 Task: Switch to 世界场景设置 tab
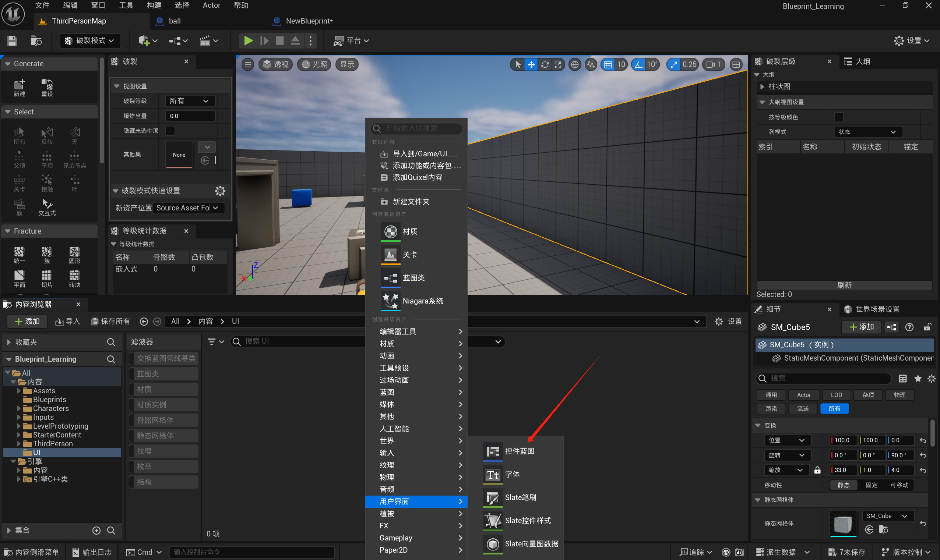877,309
